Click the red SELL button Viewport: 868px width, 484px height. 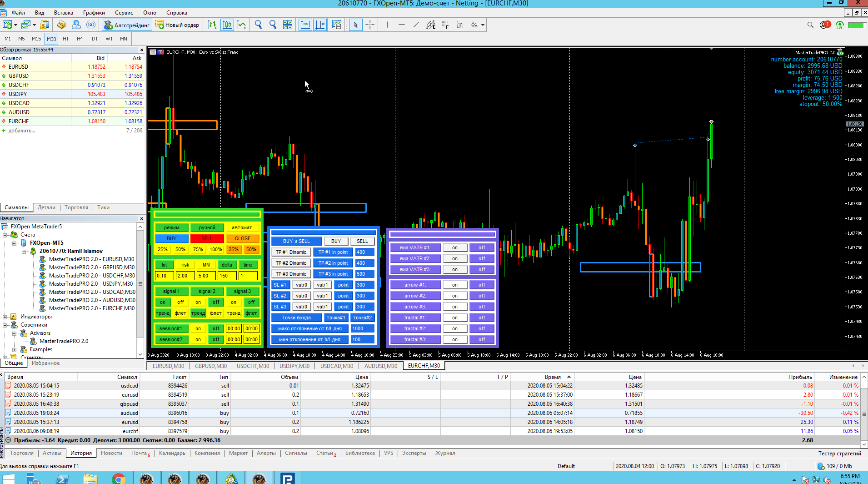point(207,238)
